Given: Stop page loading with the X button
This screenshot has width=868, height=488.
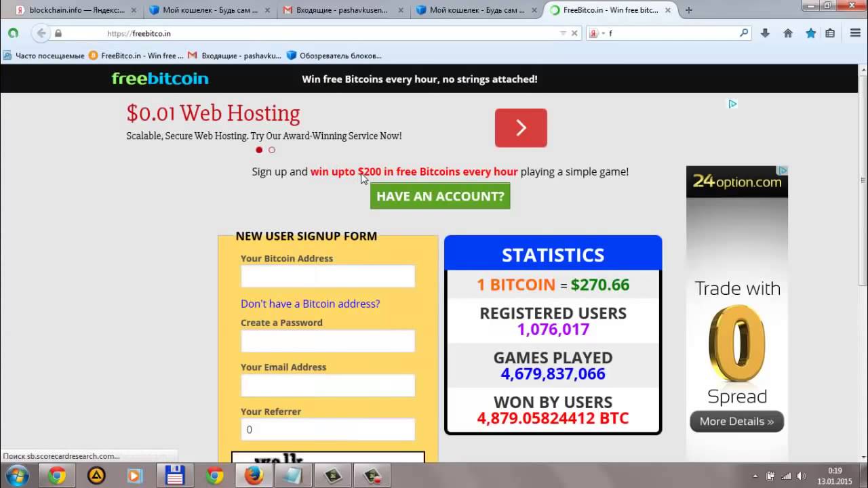Looking at the screenshot, I should point(574,33).
